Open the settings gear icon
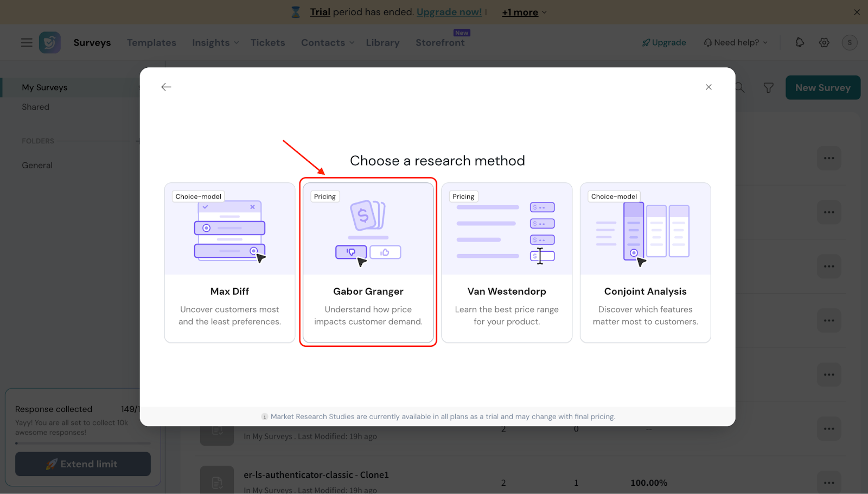868x494 pixels. point(824,42)
